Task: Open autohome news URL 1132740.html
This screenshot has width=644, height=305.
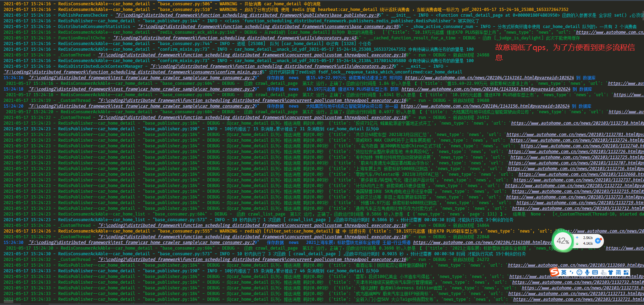Action: (x=582, y=146)
